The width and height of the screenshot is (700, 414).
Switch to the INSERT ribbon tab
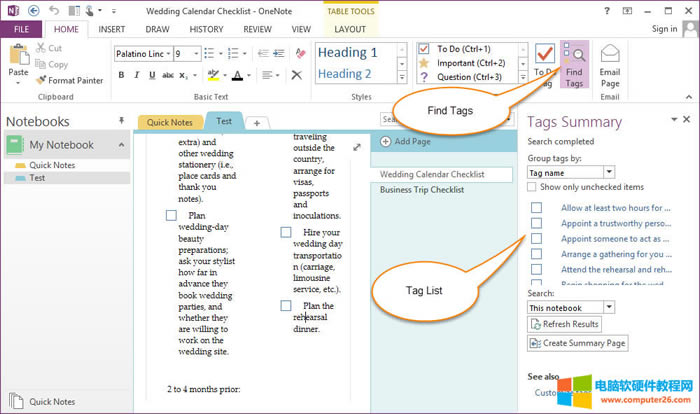point(112,29)
